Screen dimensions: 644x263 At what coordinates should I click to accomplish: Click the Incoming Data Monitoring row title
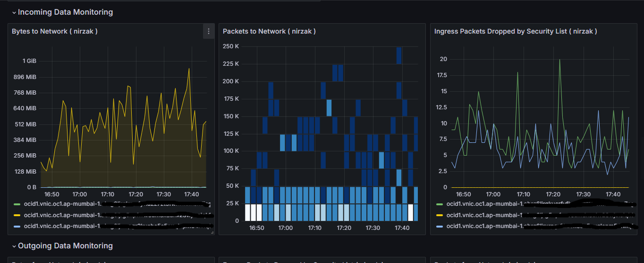(x=65, y=12)
